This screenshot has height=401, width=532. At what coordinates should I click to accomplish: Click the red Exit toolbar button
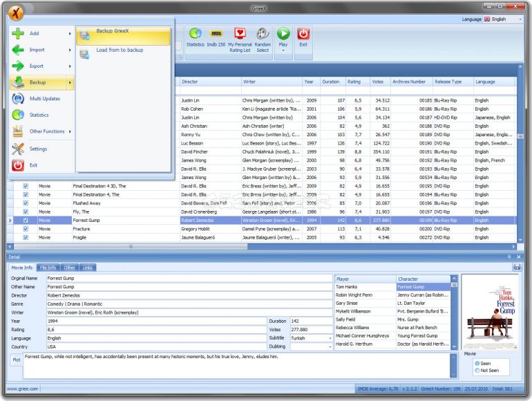click(303, 37)
